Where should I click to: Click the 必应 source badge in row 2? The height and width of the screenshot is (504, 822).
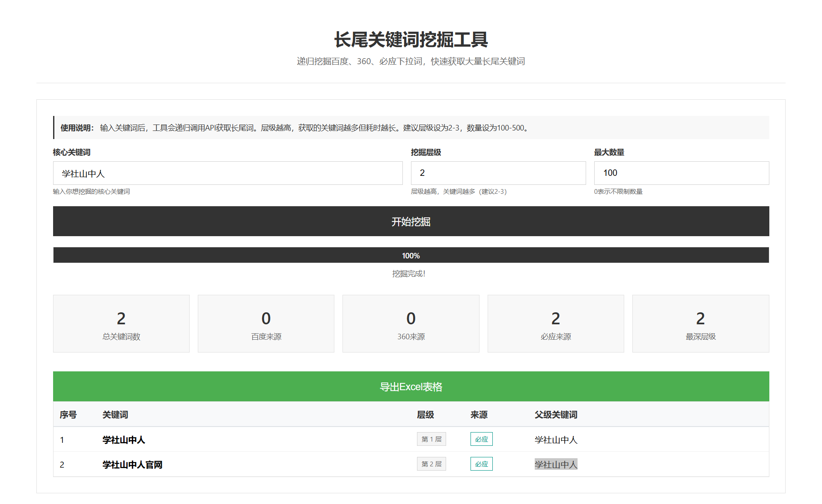[481, 464]
